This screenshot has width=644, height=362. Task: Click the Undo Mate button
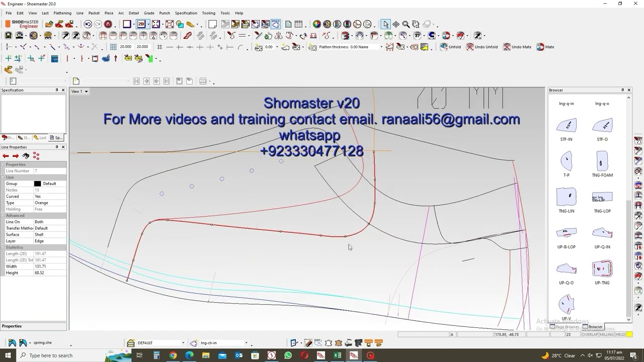pos(517,47)
